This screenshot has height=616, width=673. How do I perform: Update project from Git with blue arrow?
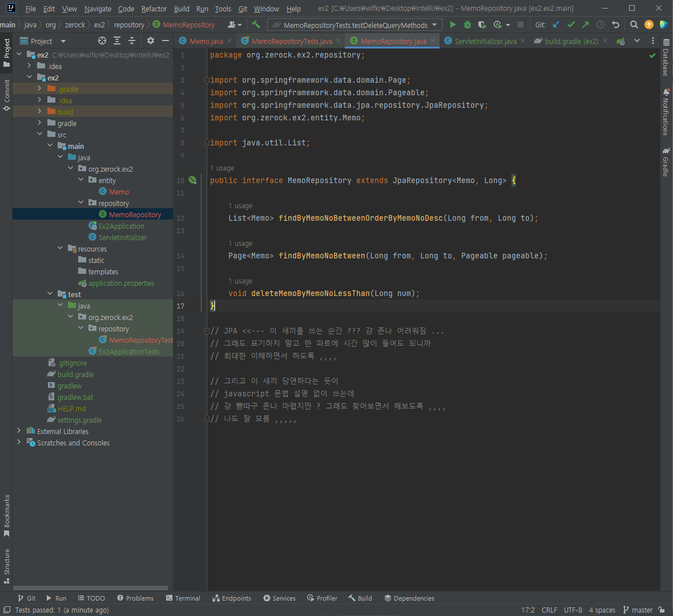click(x=556, y=25)
